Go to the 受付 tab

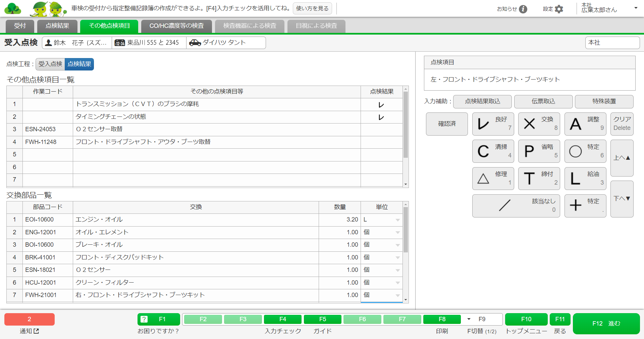(20, 26)
